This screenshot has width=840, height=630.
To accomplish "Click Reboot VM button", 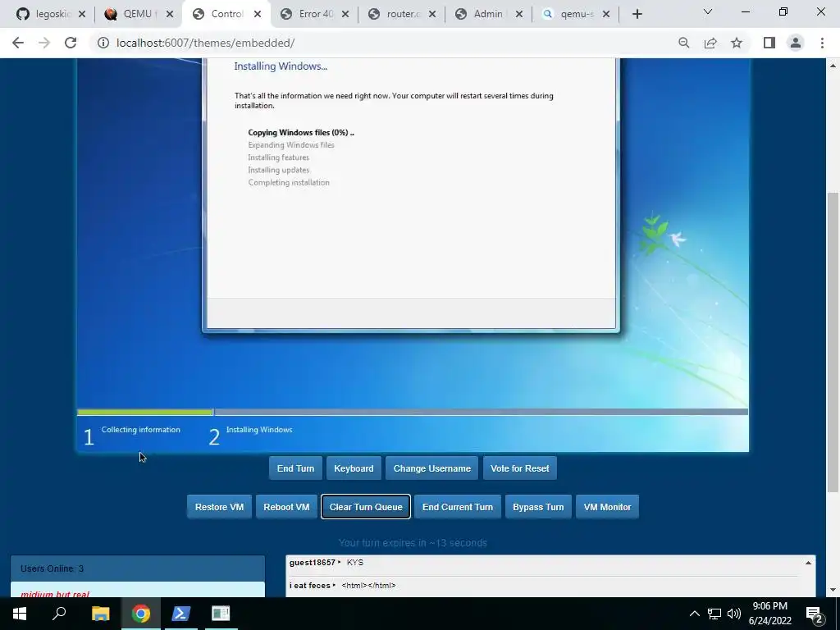I will [286, 507].
